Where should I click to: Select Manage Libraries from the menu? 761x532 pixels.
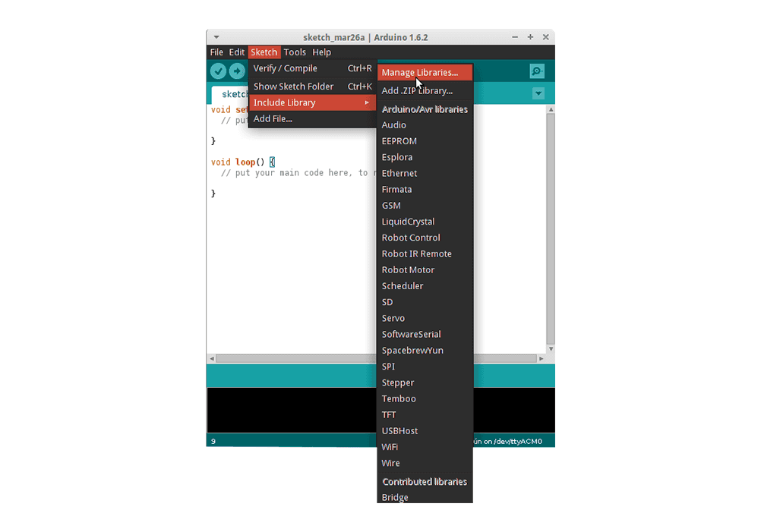coord(418,72)
